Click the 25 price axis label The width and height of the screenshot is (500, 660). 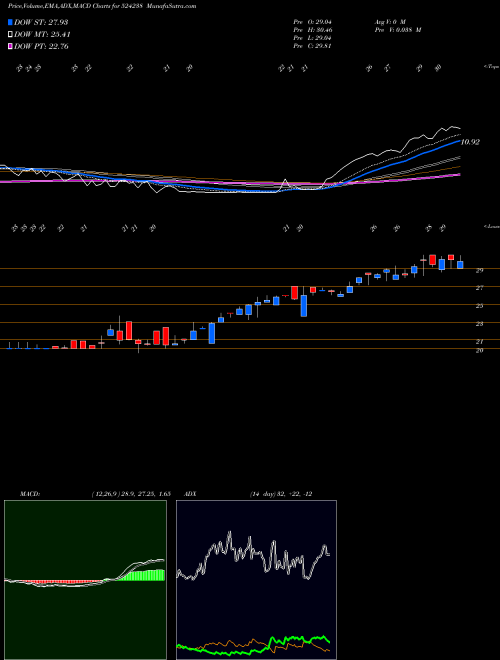[x=479, y=306]
